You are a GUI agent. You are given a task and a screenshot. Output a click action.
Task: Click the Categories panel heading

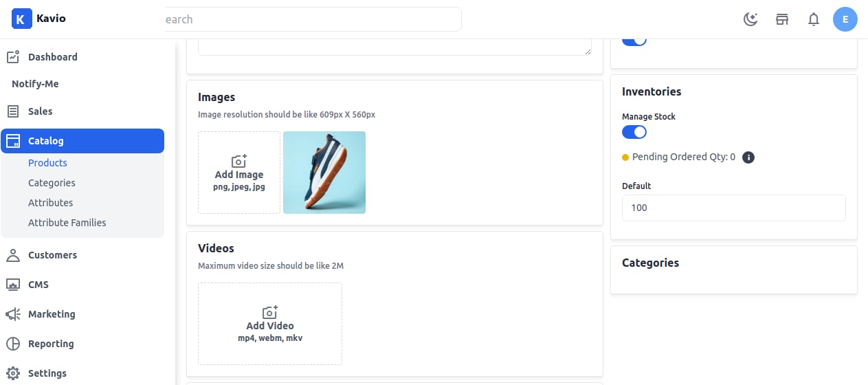(650, 263)
